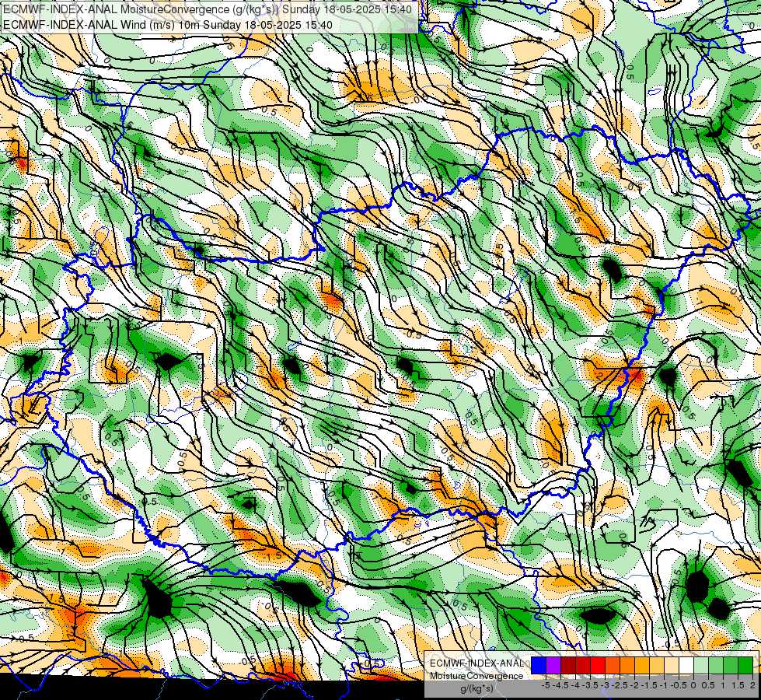This screenshot has height=700, width=761.
Task: Select the palest green swatch right of white
Action: 701,665
